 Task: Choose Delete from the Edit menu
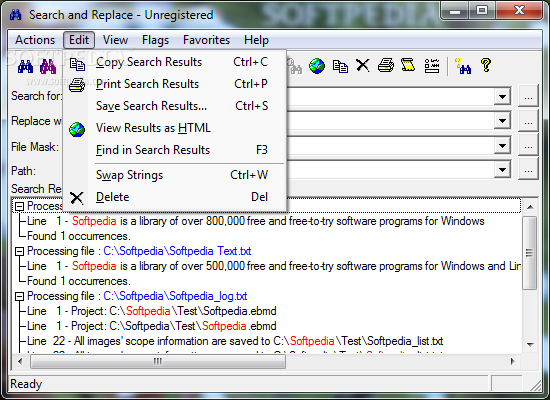pyautogui.click(x=175, y=197)
